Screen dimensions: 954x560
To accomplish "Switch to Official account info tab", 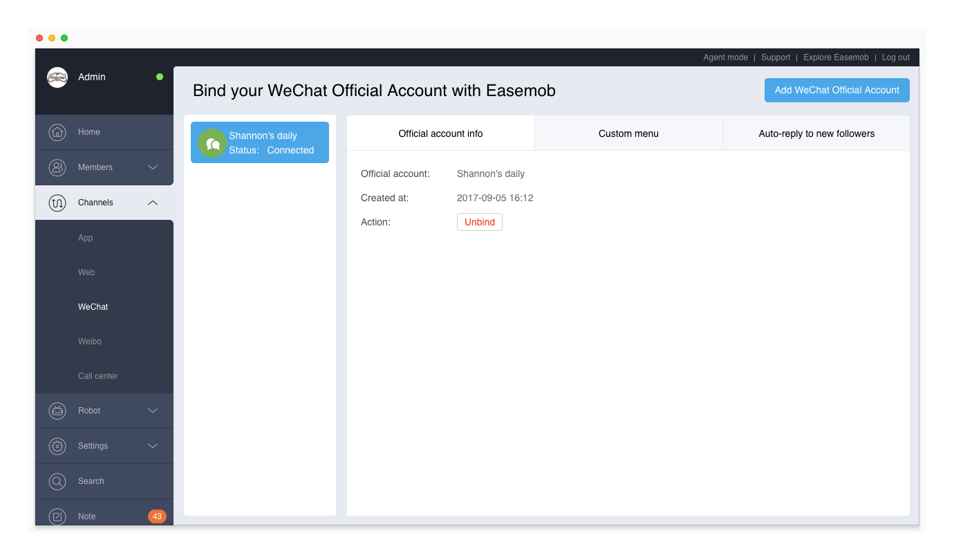I will point(440,133).
